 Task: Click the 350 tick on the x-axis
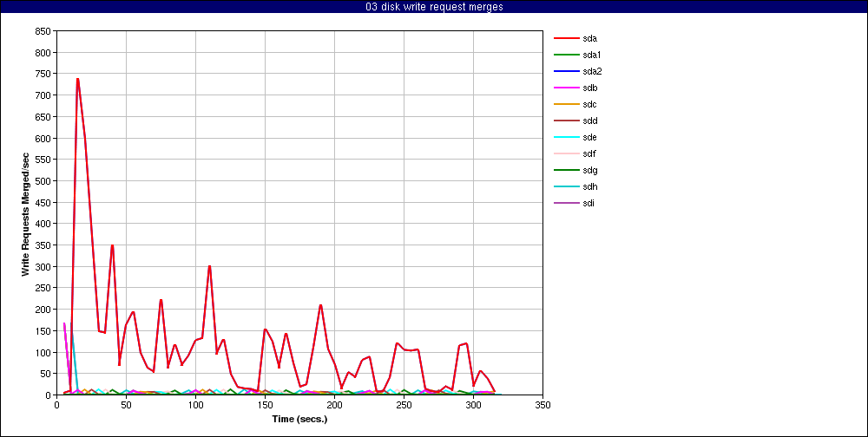tap(543, 405)
